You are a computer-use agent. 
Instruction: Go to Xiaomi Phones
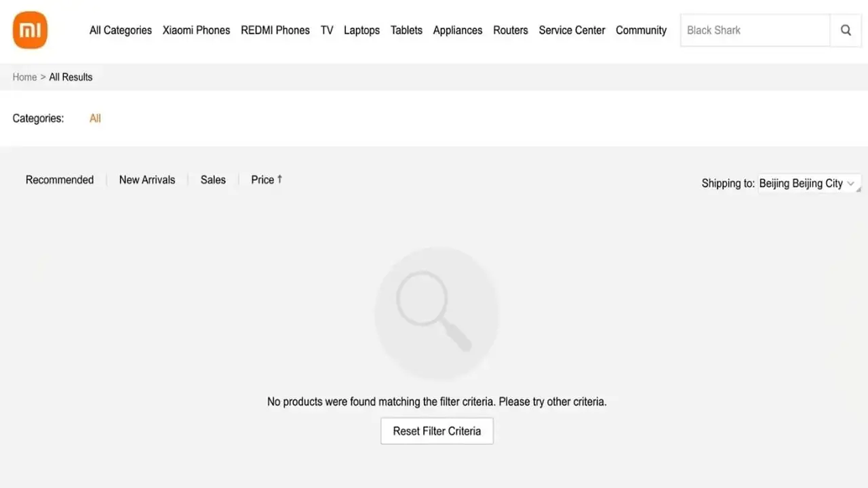[196, 30]
